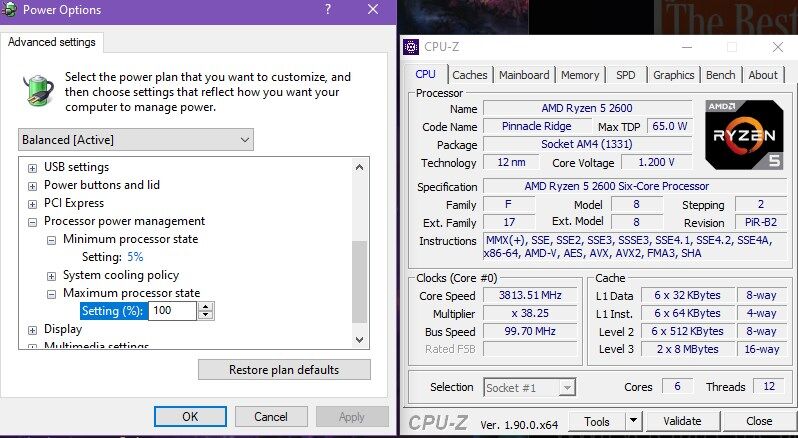Click the Specification AMD Ryzen 5 2600 Six-Core Processor
Viewport: 798px width, 438px height.
point(635,186)
